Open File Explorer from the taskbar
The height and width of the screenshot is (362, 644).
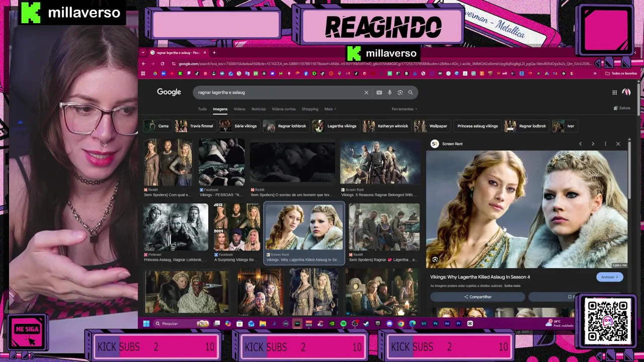263,323
